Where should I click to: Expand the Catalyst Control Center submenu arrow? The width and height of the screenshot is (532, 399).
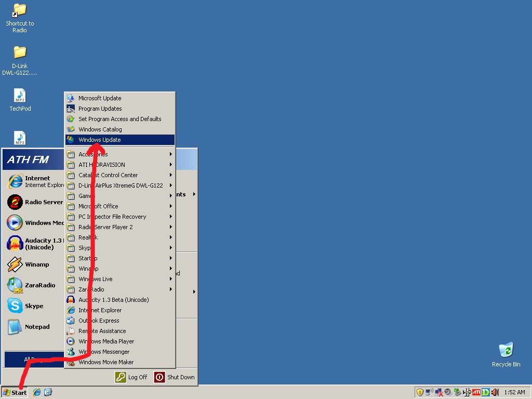pyautogui.click(x=170, y=175)
